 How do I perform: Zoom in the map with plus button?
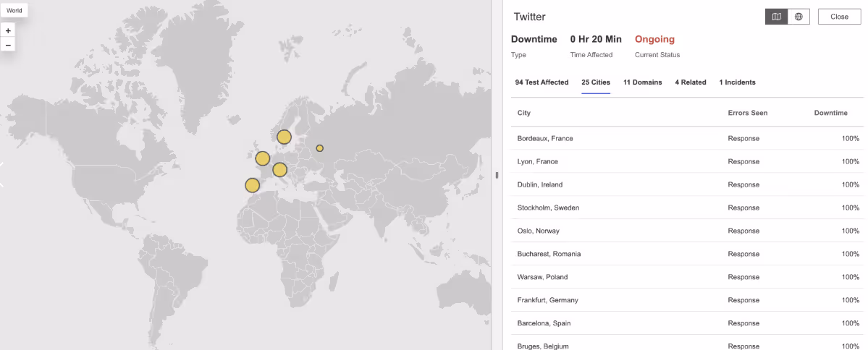8,31
